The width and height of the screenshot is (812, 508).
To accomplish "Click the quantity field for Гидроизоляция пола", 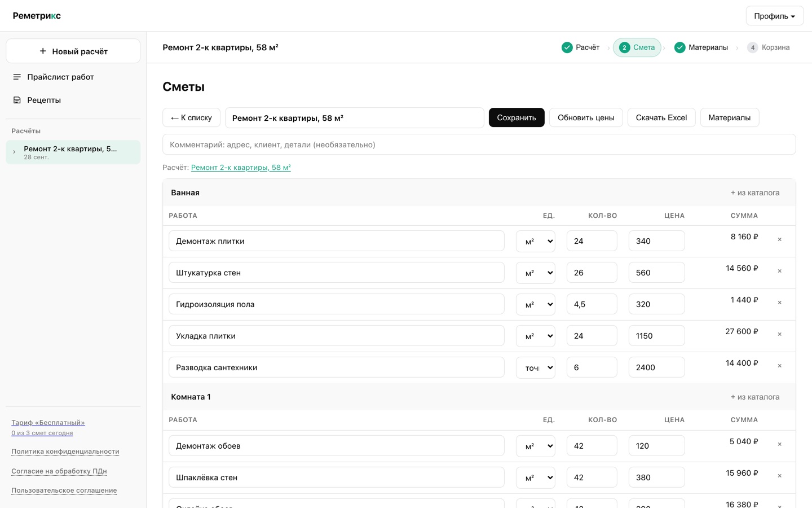I will pyautogui.click(x=592, y=304).
